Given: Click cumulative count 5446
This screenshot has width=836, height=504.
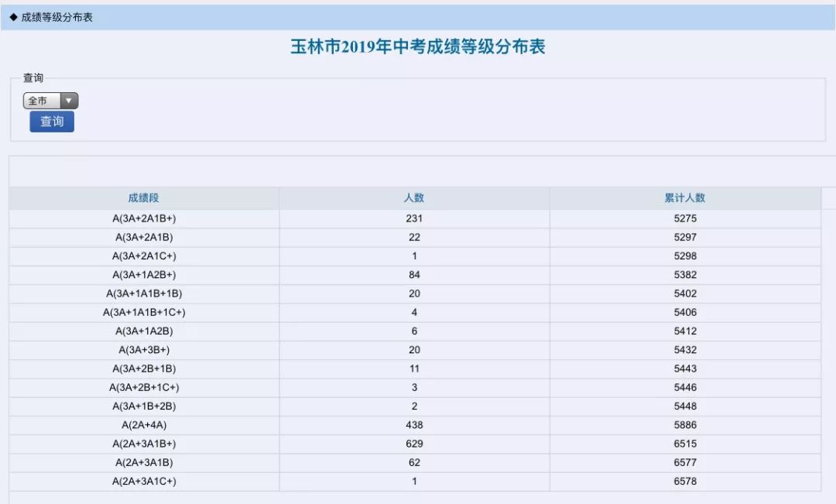Looking at the screenshot, I should point(685,388).
